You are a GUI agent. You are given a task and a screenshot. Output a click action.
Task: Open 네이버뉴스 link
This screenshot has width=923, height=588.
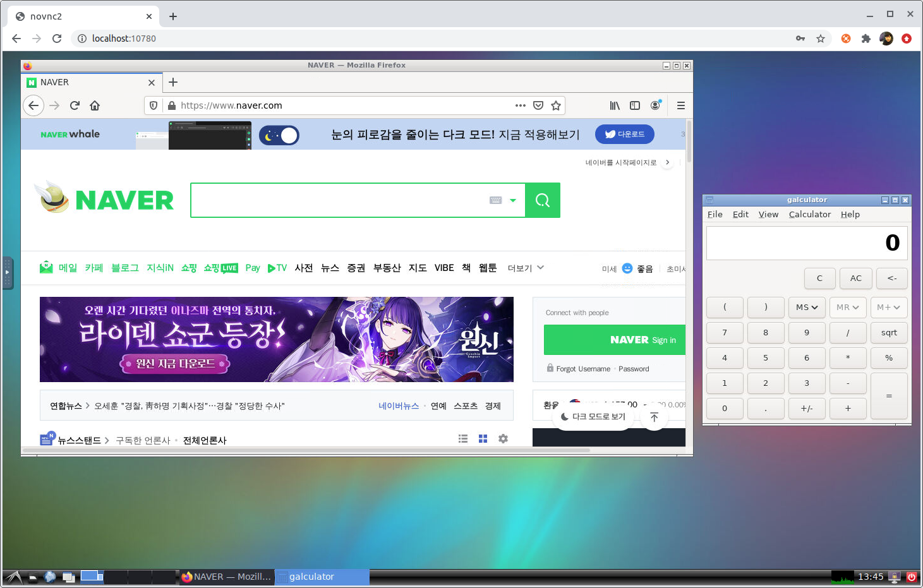click(x=399, y=406)
